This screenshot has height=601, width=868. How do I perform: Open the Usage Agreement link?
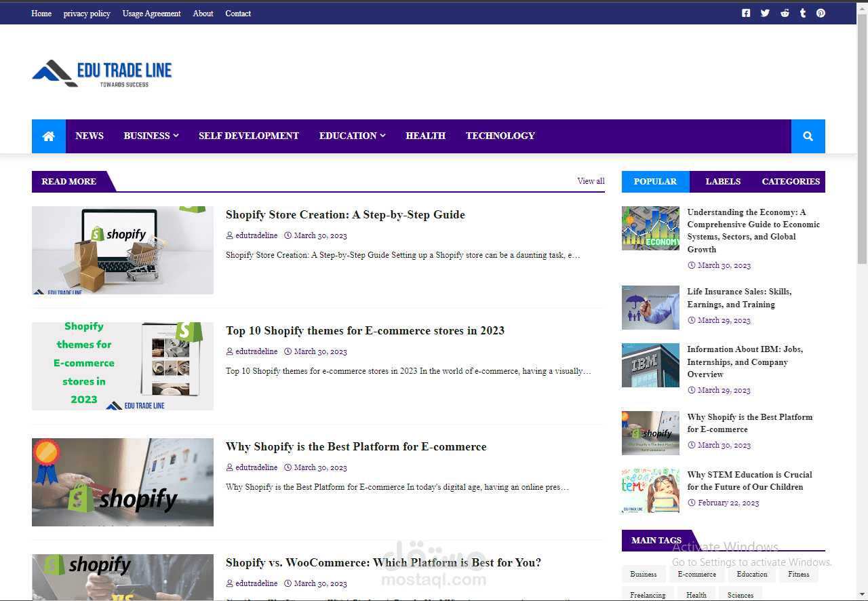point(152,14)
